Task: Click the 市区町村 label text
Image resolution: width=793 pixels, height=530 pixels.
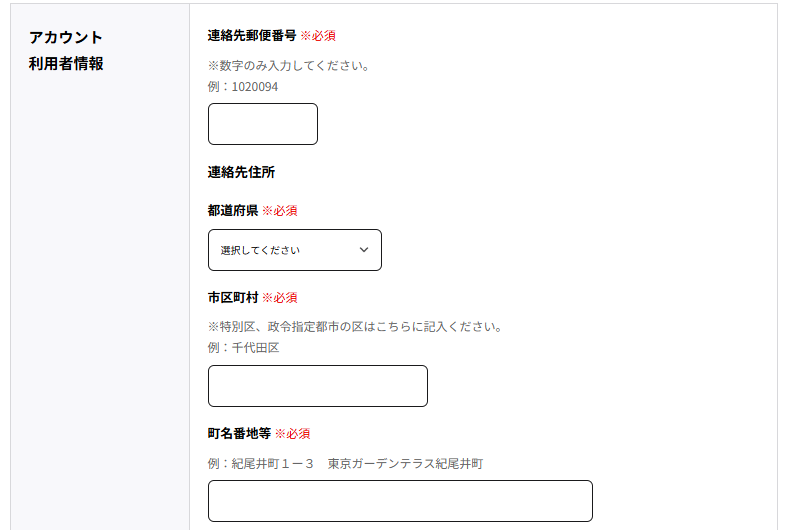Action: tap(233, 297)
